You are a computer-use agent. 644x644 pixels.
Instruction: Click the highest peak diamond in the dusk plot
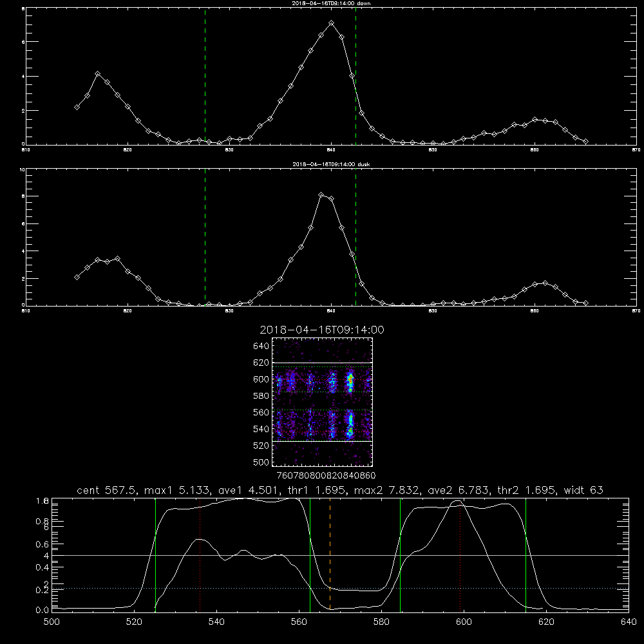[321, 195]
